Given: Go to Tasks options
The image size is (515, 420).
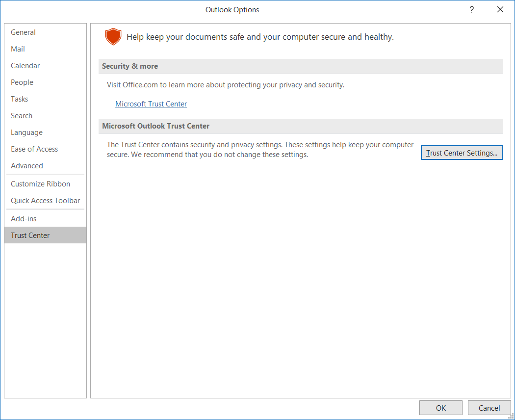Looking at the screenshot, I should (x=45, y=99).
